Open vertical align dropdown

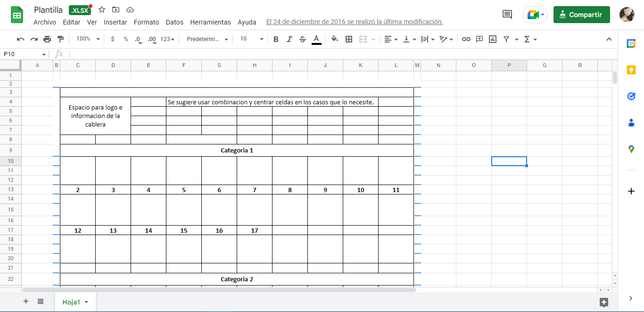click(409, 39)
